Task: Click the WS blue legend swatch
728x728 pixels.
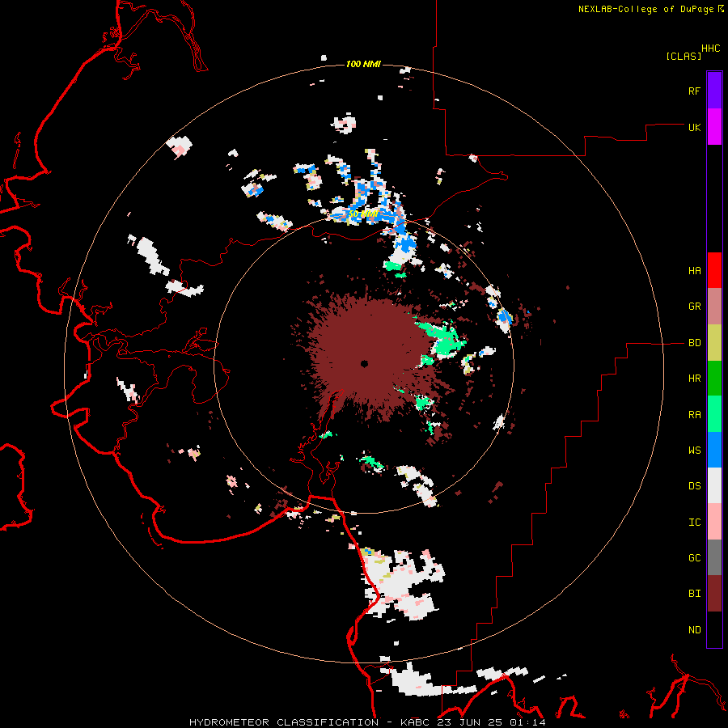Action: click(x=714, y=450)
